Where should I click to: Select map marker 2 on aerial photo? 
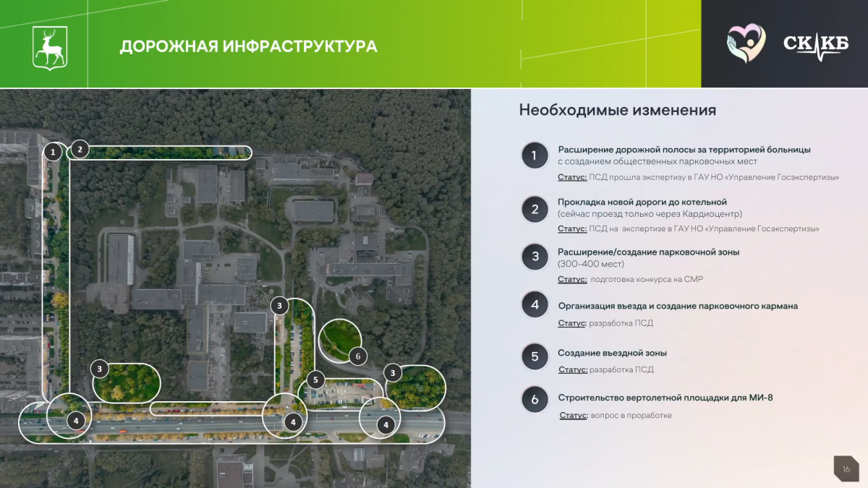pos(80,150)
